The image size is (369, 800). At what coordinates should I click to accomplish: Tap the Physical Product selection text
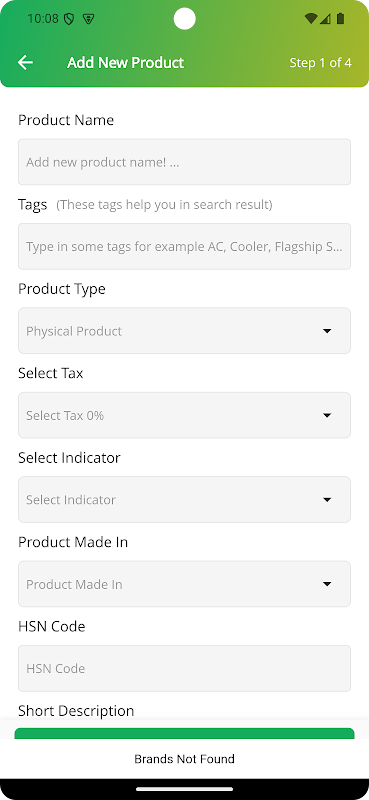74,331
